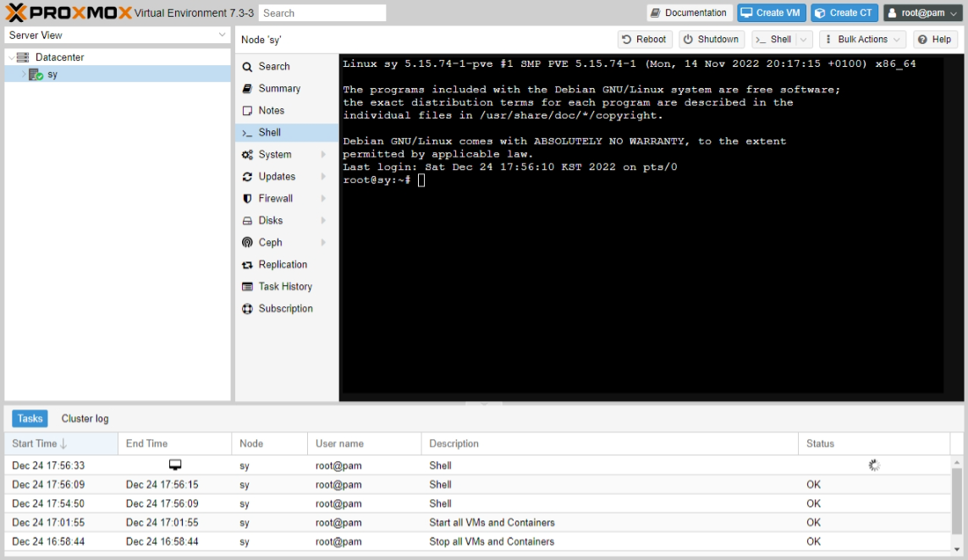Open Task History page
Image resolution: width=968 pixels, height=560 pixels.
pos(287,287)
